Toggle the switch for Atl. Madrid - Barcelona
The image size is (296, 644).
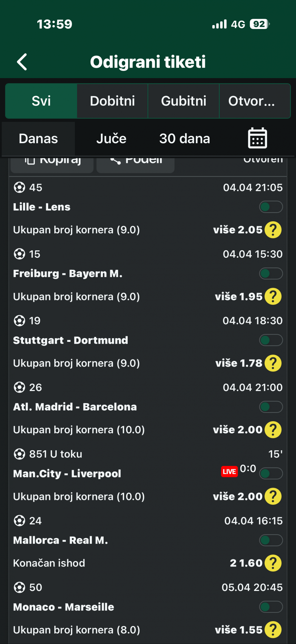coord(271,407)
